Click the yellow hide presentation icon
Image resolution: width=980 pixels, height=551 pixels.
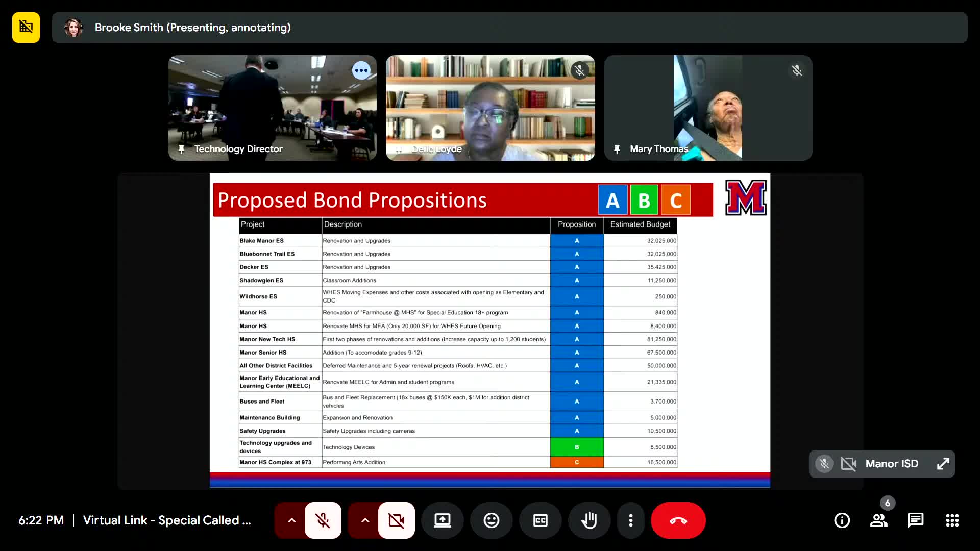coord(26,27)
